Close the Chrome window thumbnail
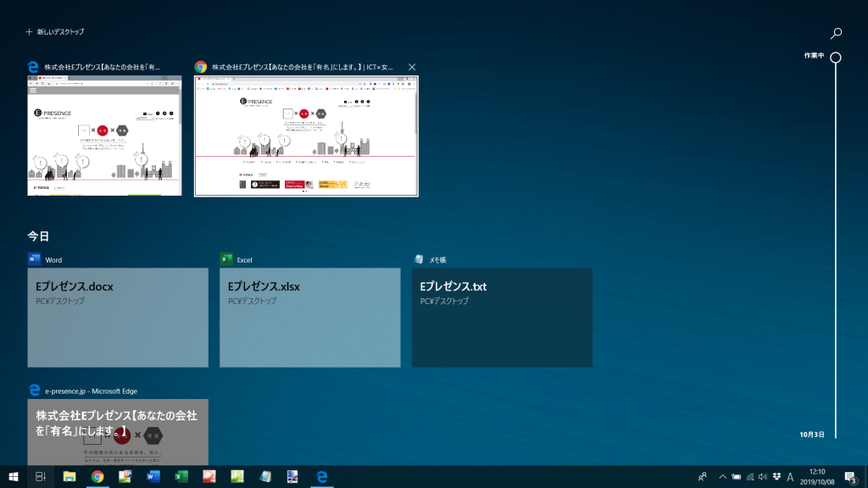 click(412, 67)
